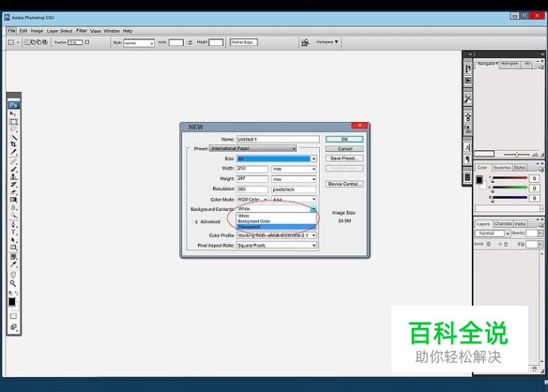The height and width of the screenshot is (392, 548).
Task: Open the Color Mode dropdown
Action: [252, 200]
